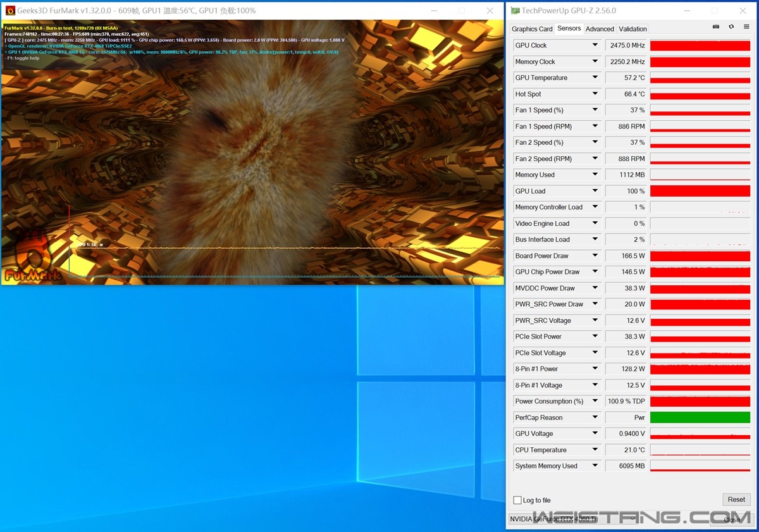
Task: Expand the Memory Clock sensor dropdown
Action: pos(595,62)
